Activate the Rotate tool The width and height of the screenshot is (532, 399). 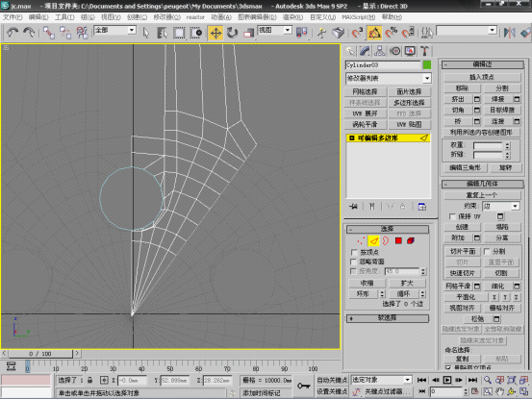click(233, 33)
